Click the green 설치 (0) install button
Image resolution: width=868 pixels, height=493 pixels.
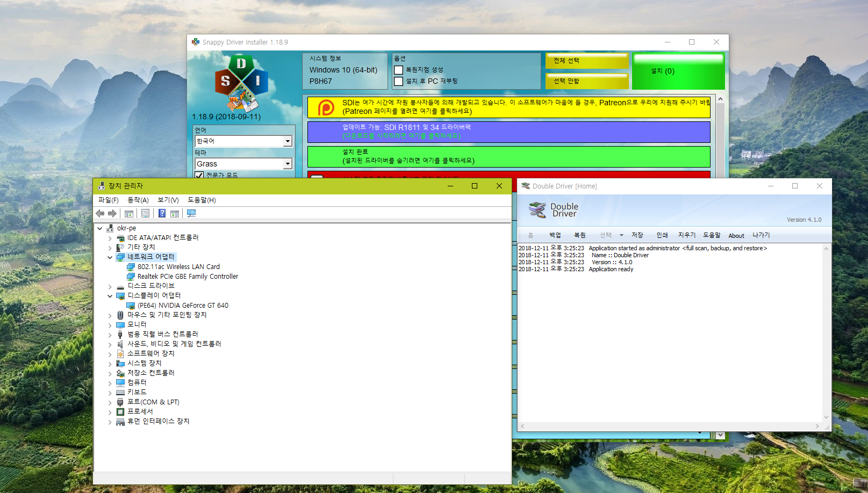[x=678, y=71]
